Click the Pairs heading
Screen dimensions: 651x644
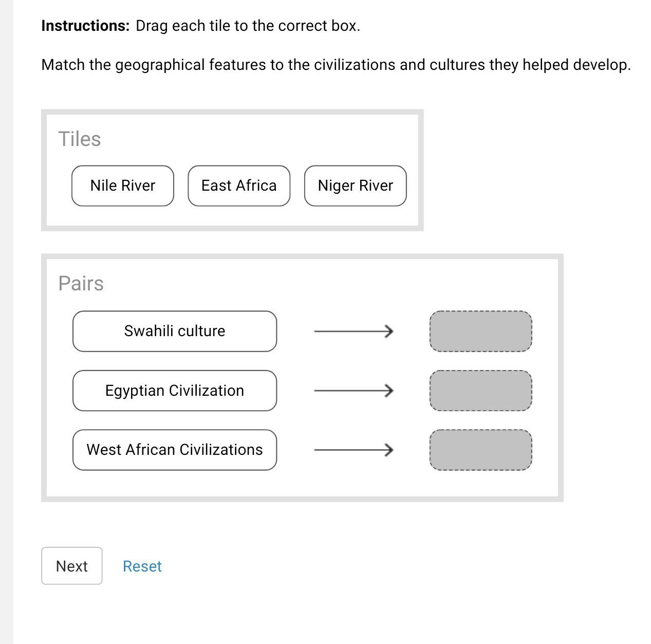pyautogui.click(x=81, y=283)
